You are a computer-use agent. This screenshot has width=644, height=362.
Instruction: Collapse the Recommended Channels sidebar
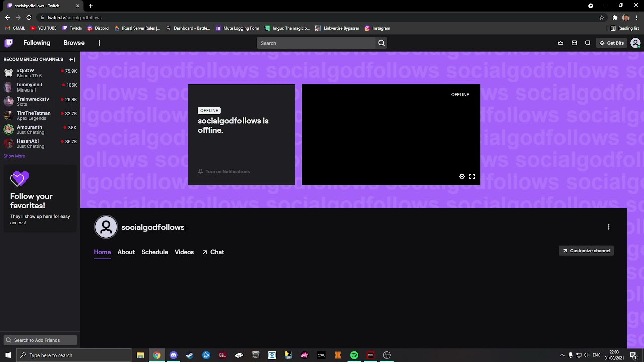click(72, 59)
